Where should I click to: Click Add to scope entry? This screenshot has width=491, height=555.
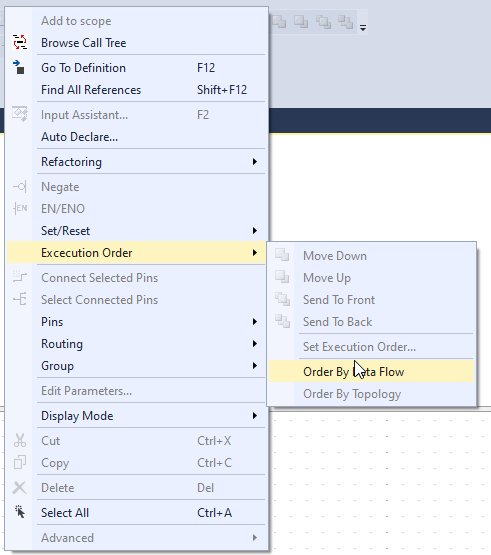click(136, 21)
